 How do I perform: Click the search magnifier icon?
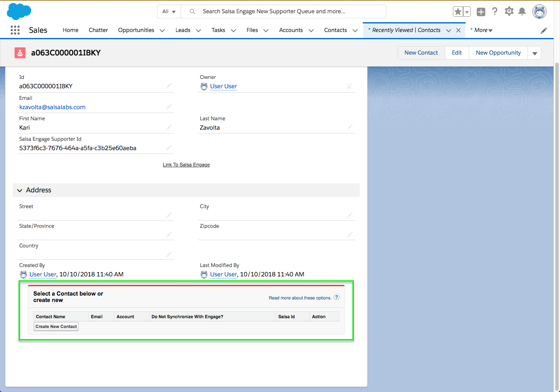(x=192, y=12)
